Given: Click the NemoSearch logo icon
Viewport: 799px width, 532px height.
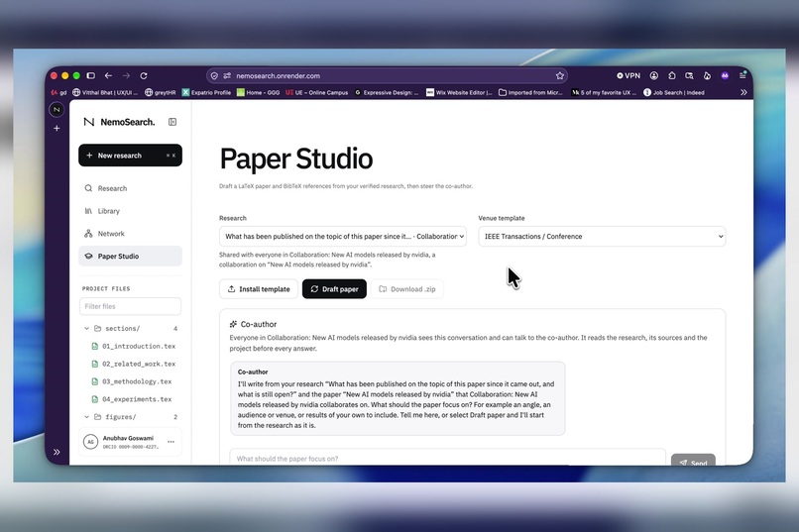Looking at the screenshot, I should coord(88,122).
